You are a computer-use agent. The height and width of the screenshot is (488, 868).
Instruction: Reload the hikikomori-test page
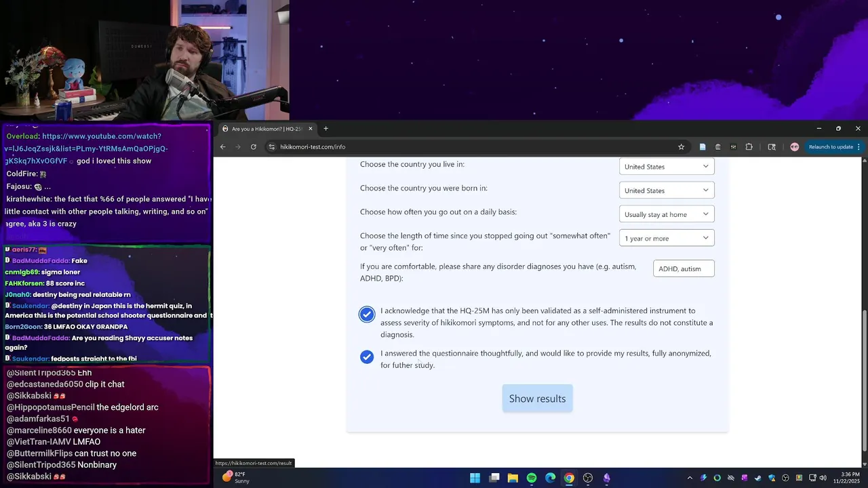point(254,146)
